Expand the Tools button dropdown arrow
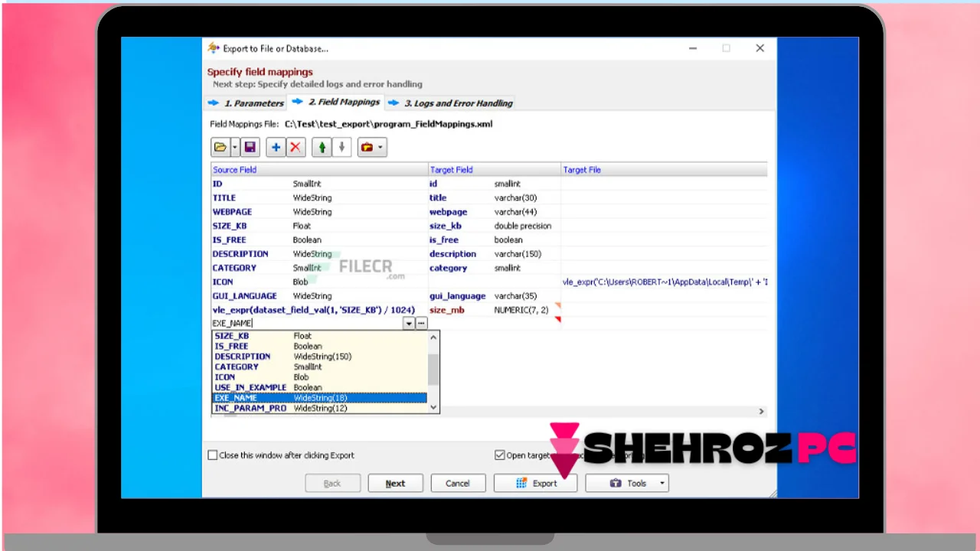Viewport: 980px width, 551px height. pyautogui.click(x=662, y=484)
